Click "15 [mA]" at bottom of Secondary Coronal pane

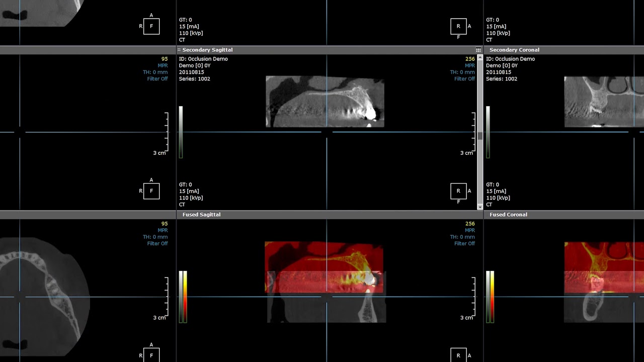click(x=496, y=191)
